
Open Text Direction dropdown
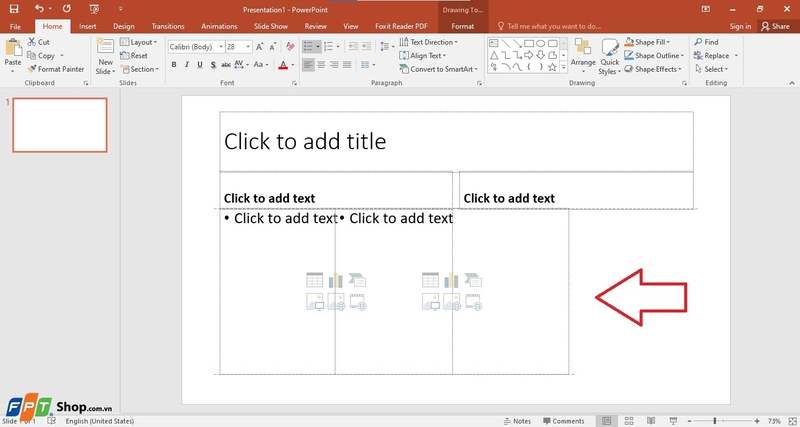429,42
